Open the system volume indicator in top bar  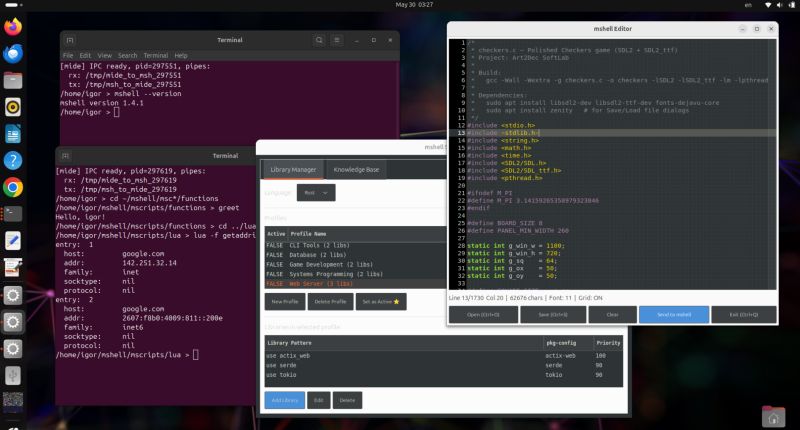[x=780, y=5]
